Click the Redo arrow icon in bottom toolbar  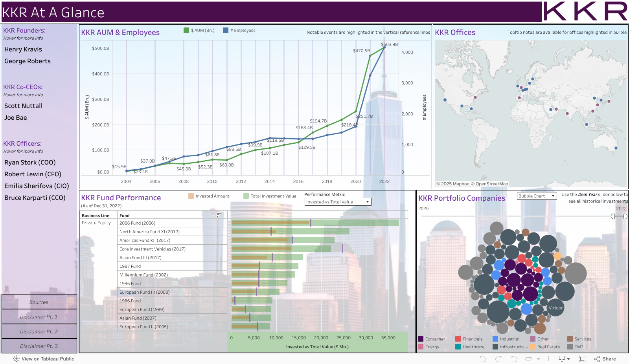coord(498,359)
